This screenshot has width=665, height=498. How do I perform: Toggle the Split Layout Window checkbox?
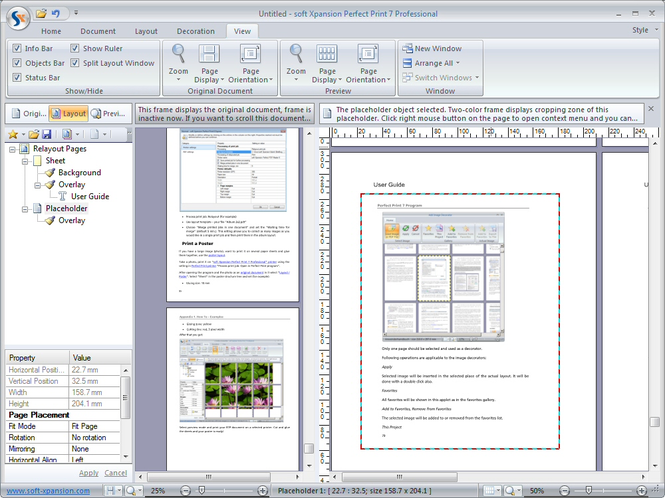click(x=75, y=63)
